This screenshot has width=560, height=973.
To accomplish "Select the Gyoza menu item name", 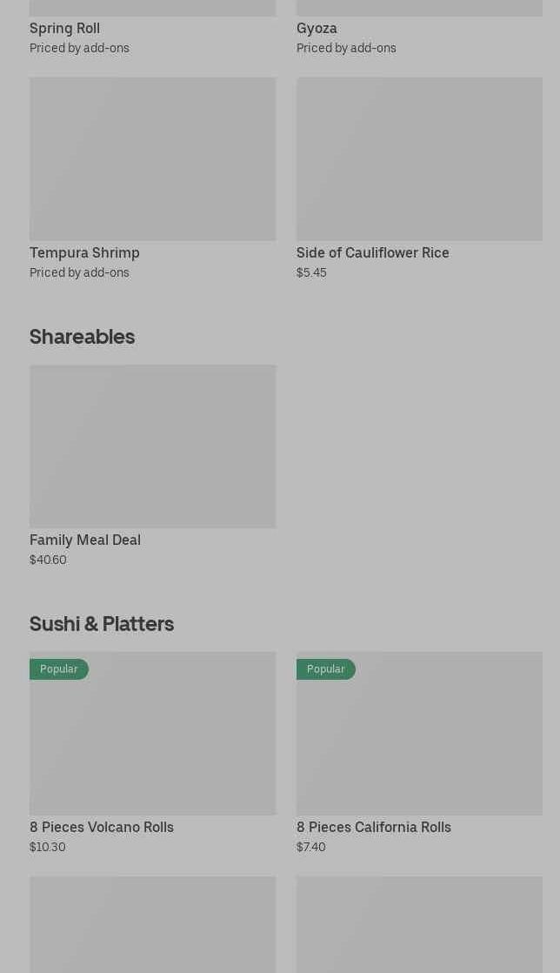I will click(317, 28).
